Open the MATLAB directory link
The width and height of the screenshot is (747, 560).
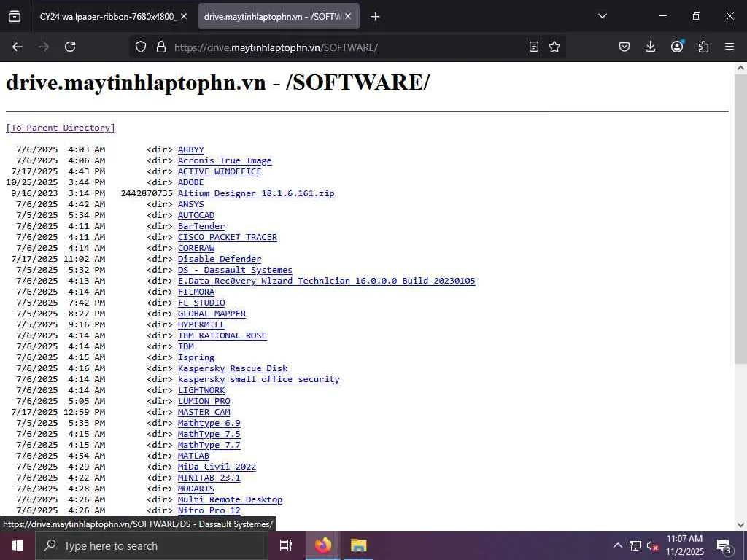click(193, 456)
